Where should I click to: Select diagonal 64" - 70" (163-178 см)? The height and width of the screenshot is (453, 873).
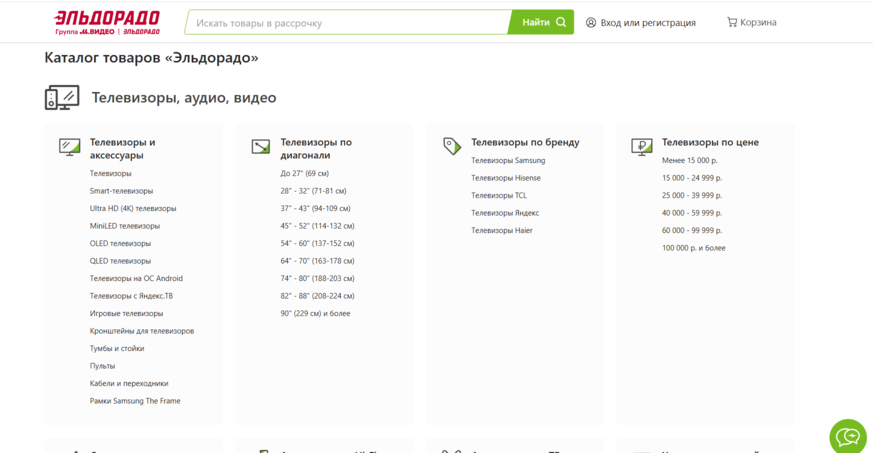click(317, 261)
